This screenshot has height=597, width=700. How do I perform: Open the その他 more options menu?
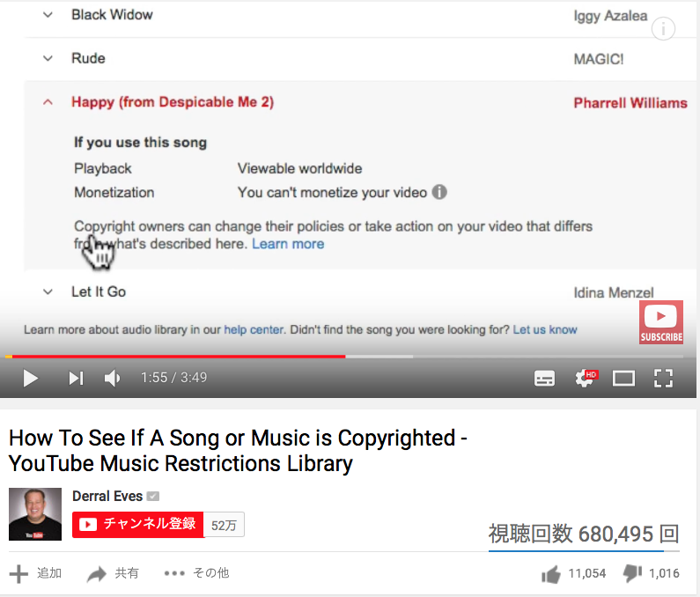[196, 573]
